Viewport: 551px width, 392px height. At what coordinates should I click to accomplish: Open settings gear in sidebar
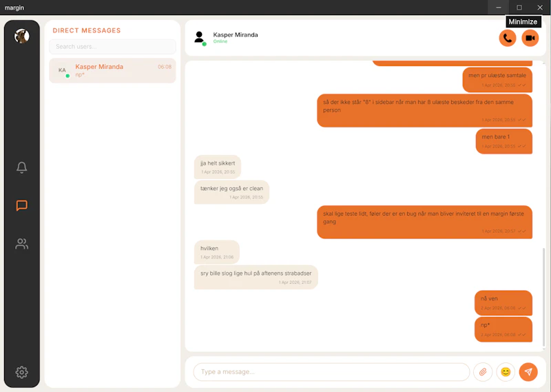click(22, 372)
